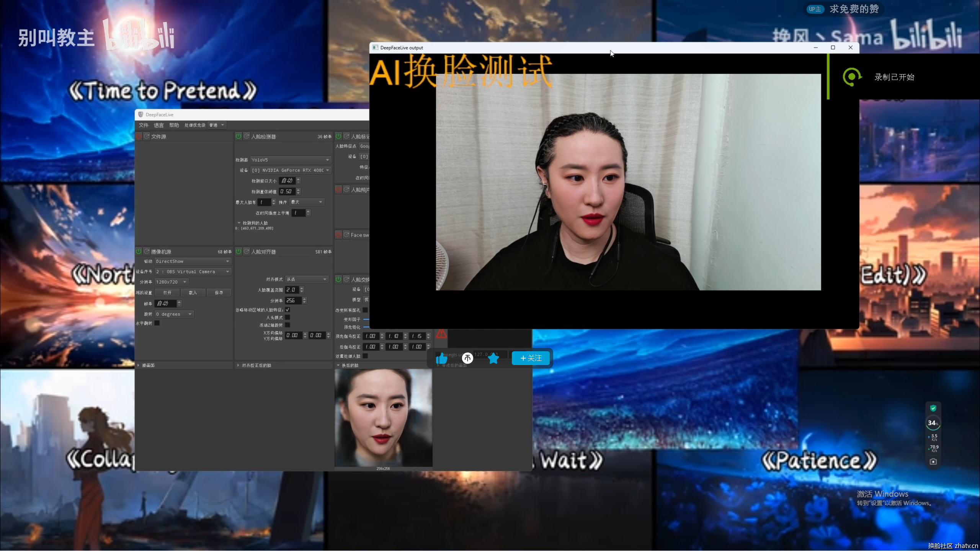Click the 人脸覆盖范围 2.0 field
This screenshot has width=980, height=551.
coord(295,290)
